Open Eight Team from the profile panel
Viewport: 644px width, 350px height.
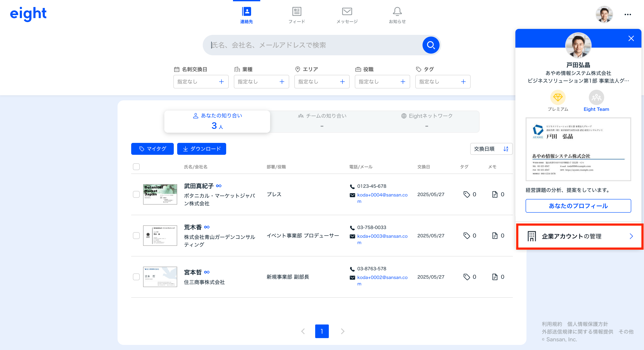tap(596, 98)
